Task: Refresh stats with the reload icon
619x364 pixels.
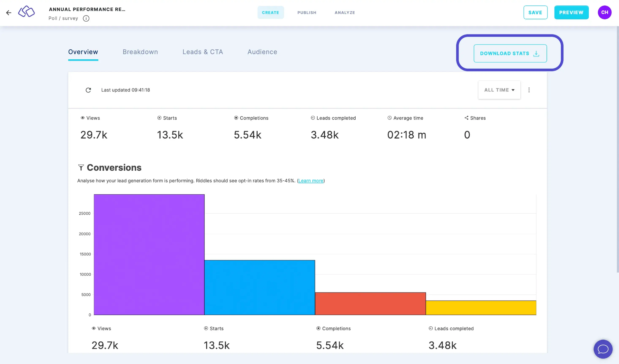Action: (88, 90)
